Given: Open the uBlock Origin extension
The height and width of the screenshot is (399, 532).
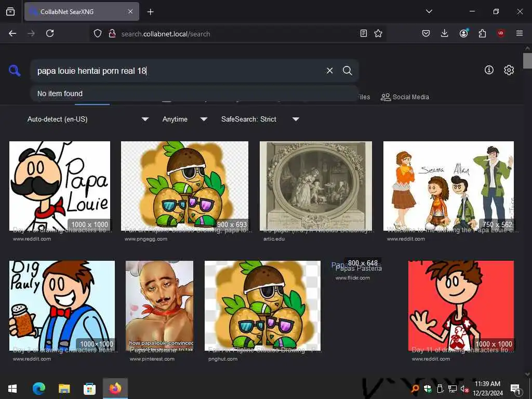Looking at the screenshot, I should tap(501, 33).
